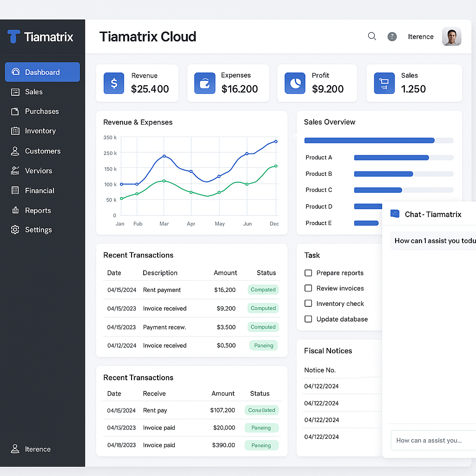Click the Expenses wallet icon
Screen dimensions: 476x476
[205, 83]
